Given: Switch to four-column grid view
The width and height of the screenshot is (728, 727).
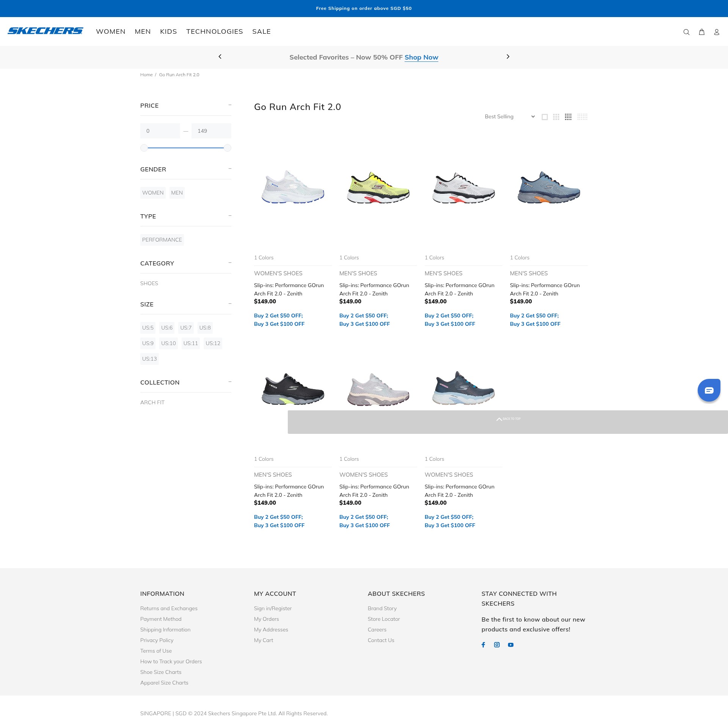Looking at the screenshot, I should 568,117.
